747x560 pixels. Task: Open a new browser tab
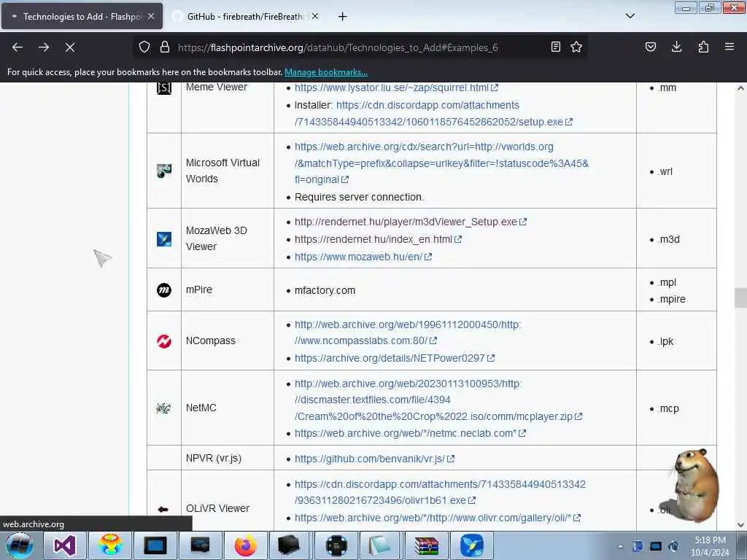coord(342,17)
